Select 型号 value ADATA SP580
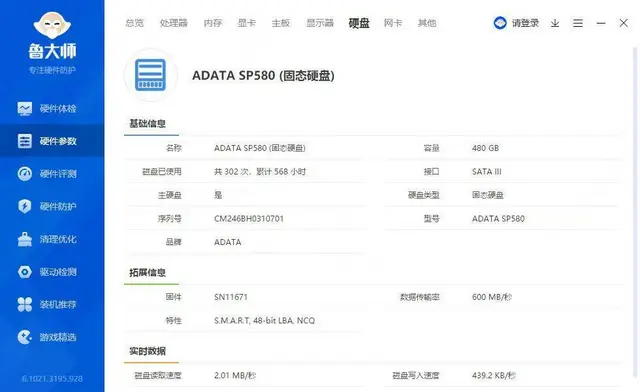640x392 pixels. pos(498,219)
